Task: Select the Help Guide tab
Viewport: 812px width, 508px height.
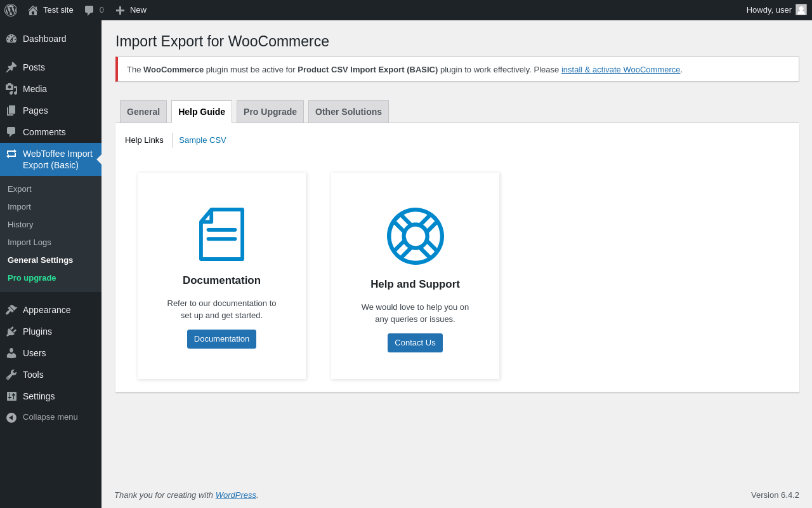Action: click(x=202, y=112)
